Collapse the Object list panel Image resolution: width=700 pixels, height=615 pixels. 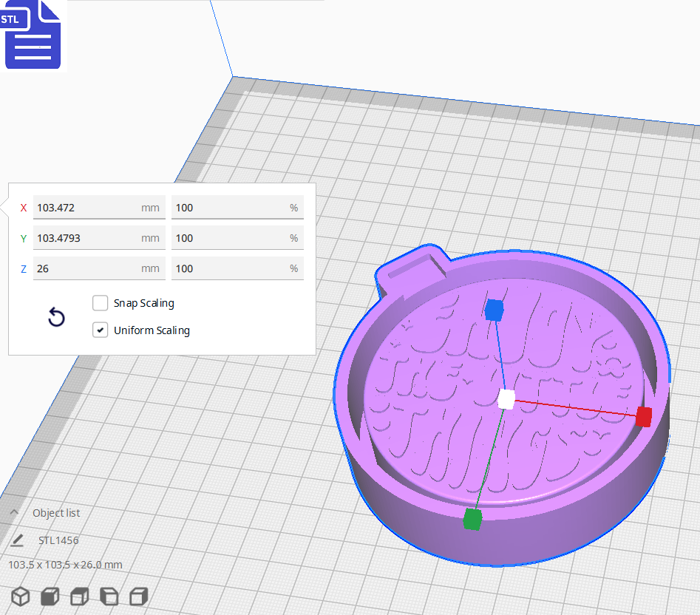tap(14, 512)
